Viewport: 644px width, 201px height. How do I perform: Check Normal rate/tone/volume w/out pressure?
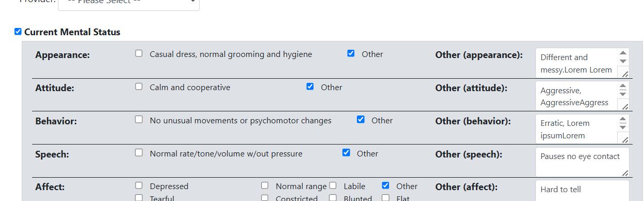tap(139, 153)
